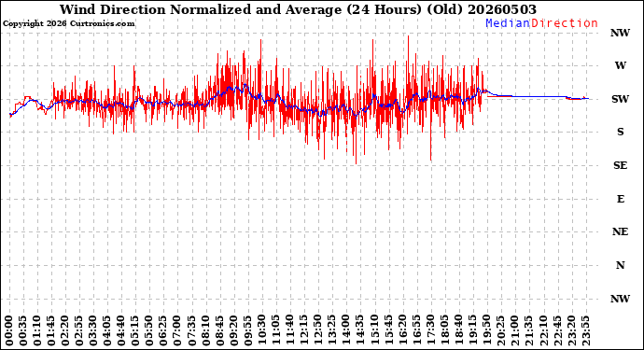Click the SW direction axis label

(620, 99)
